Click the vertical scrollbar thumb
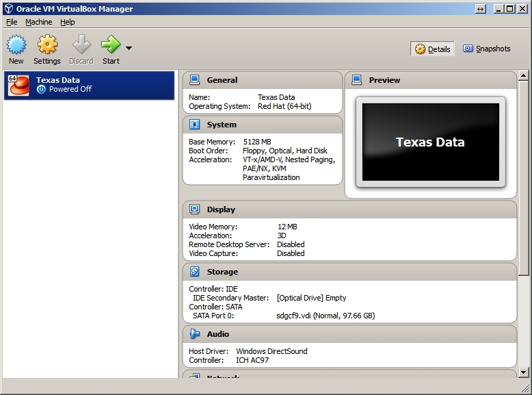This screenshot has height=395, width=532. point(524,178)
